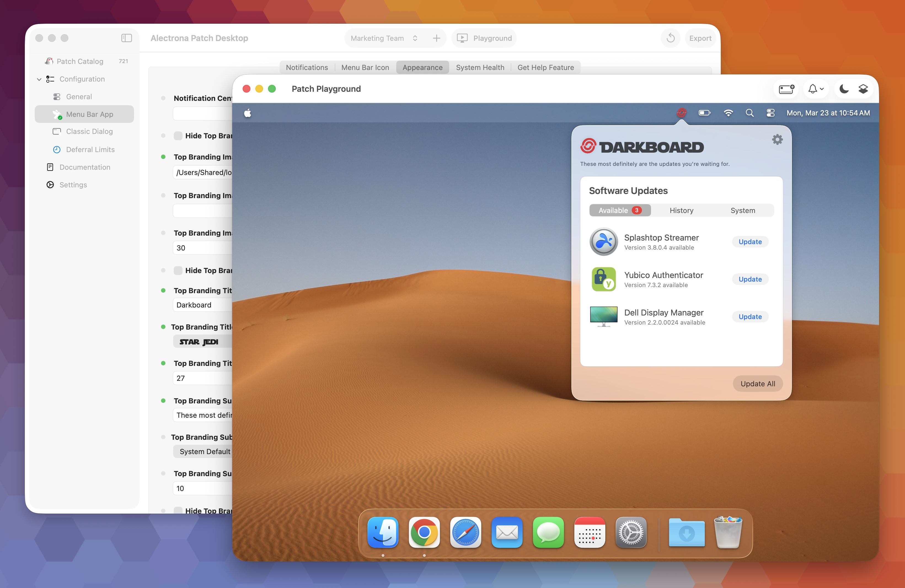Click the date and time in menu bar
This screenshot has width=905, height=588.
(828, 113)
